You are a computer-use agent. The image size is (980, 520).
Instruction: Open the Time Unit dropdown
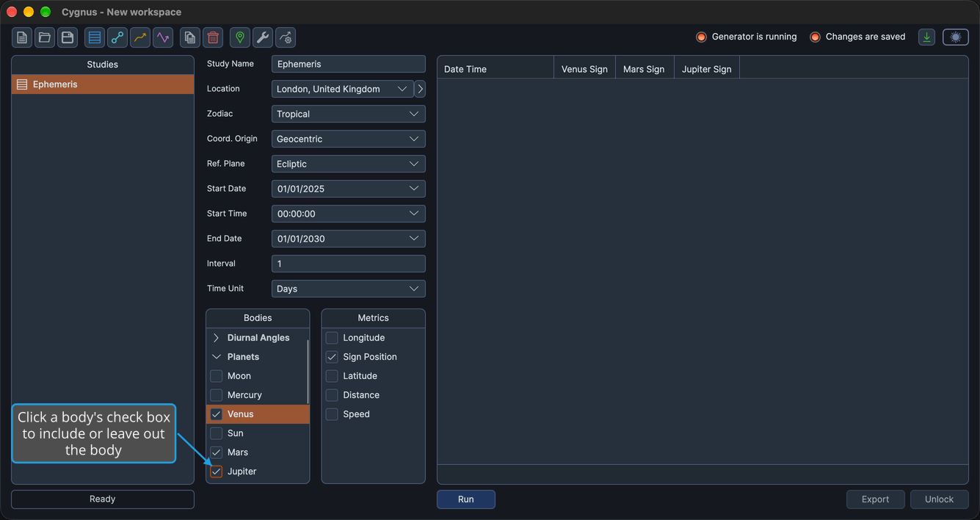click(x=349, y=289)
